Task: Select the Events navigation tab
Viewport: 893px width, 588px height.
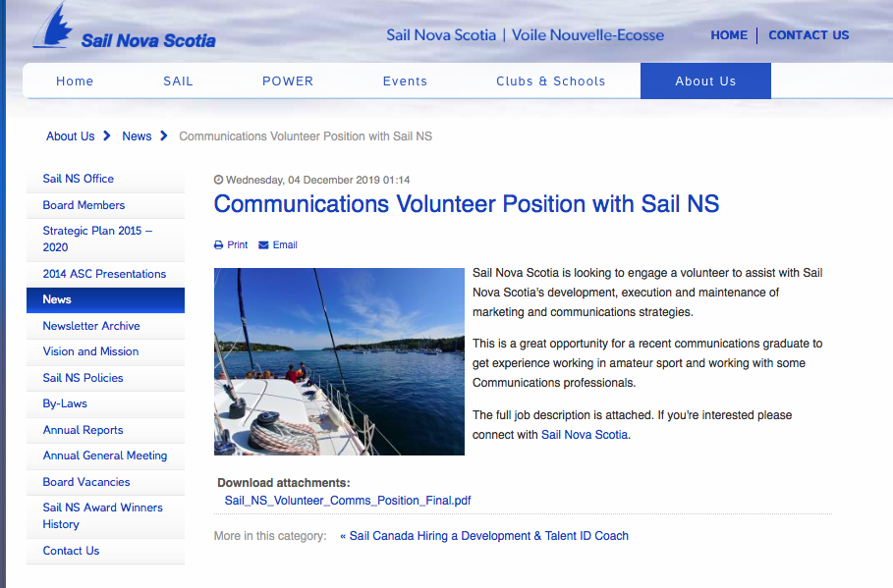Action: (405, 81)
